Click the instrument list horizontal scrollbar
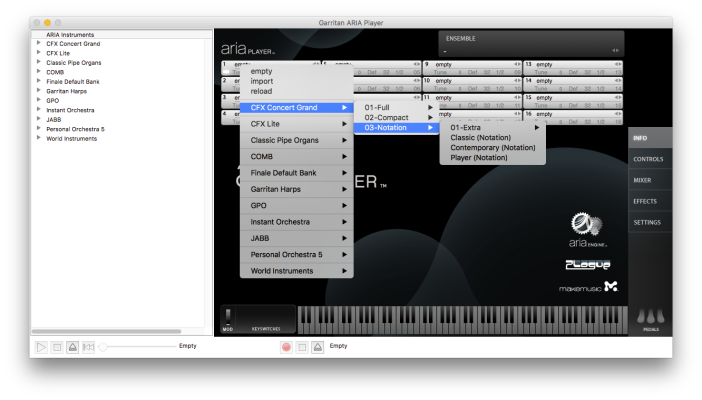702x400 pixels. click(106, 331)
